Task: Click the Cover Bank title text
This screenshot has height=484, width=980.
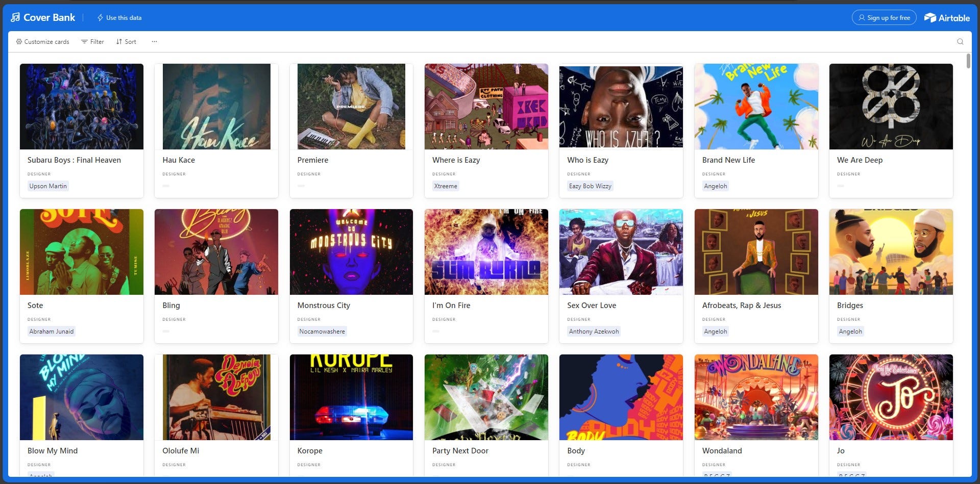Action: [x=49, y=17]
